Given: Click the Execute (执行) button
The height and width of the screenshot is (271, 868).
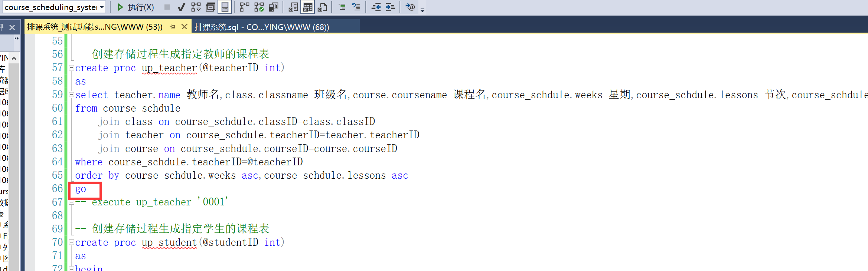Looking at the screenshot, I should click(136, 7).
